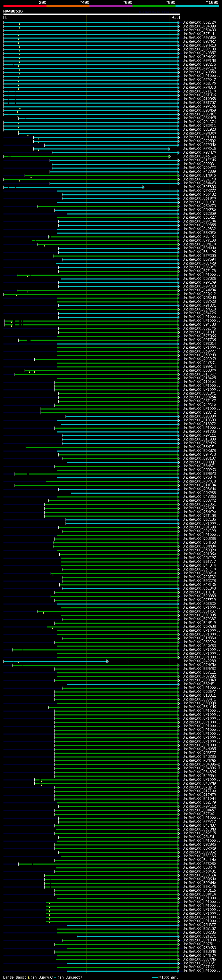The image size is (222, 980).
Task: Select the UniRef100_B6T7Q7 label
Action: [199, 103]
